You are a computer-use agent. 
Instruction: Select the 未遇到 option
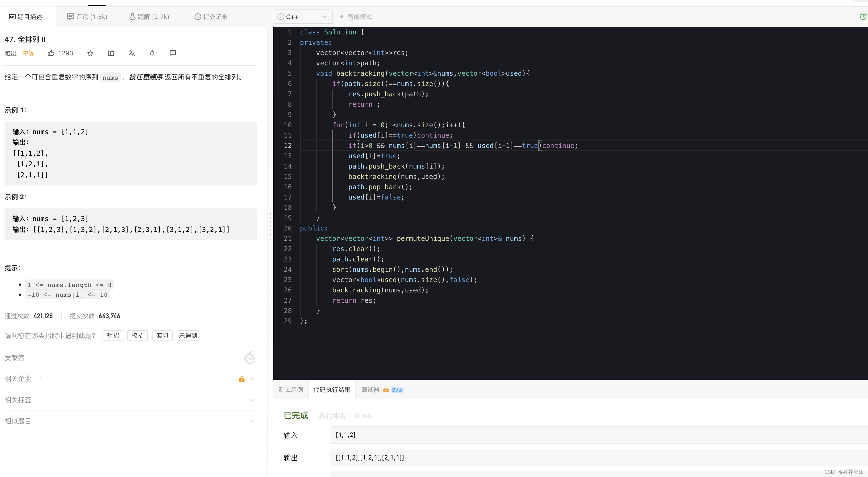188,335
